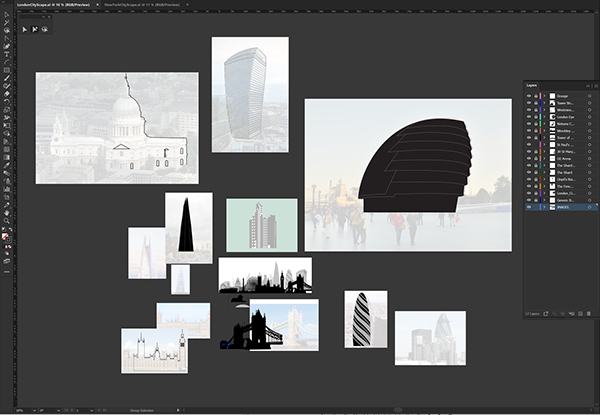Toggle lock on St Paul's layer
600x415 pixels.
[x=535, y=145]
